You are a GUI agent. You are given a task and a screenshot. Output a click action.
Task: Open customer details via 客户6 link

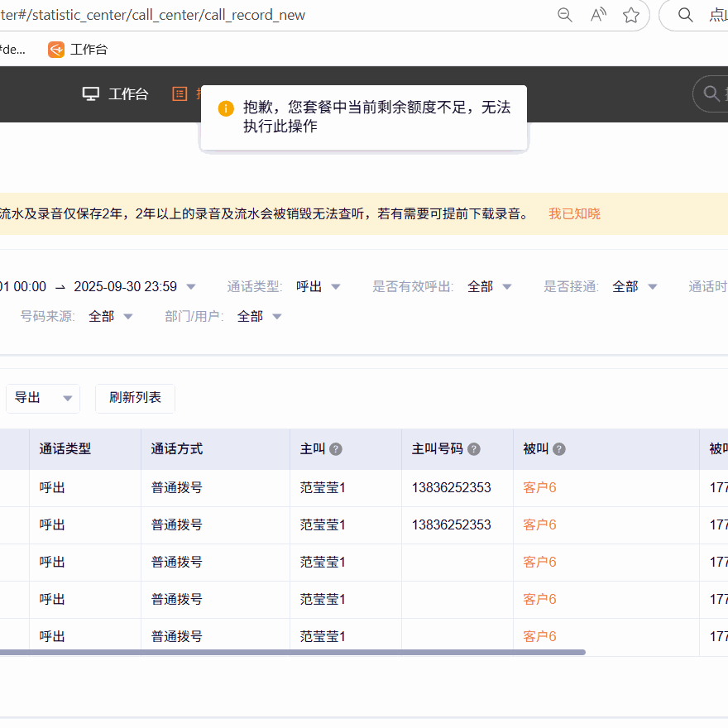coord(539,487)
